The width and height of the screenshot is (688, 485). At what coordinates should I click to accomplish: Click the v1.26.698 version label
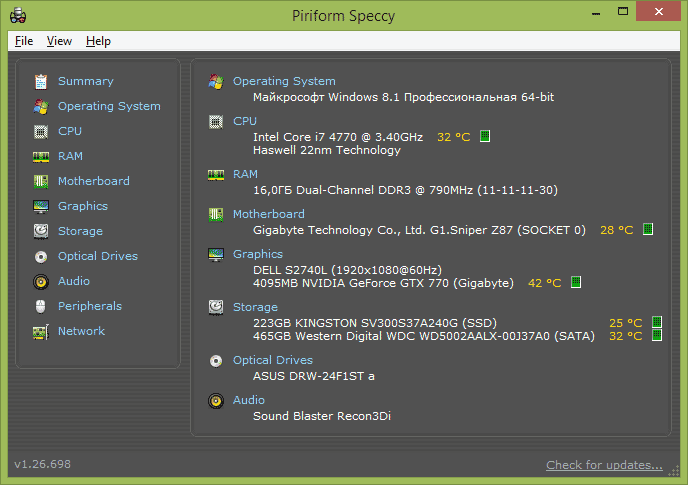click(43, 464)
